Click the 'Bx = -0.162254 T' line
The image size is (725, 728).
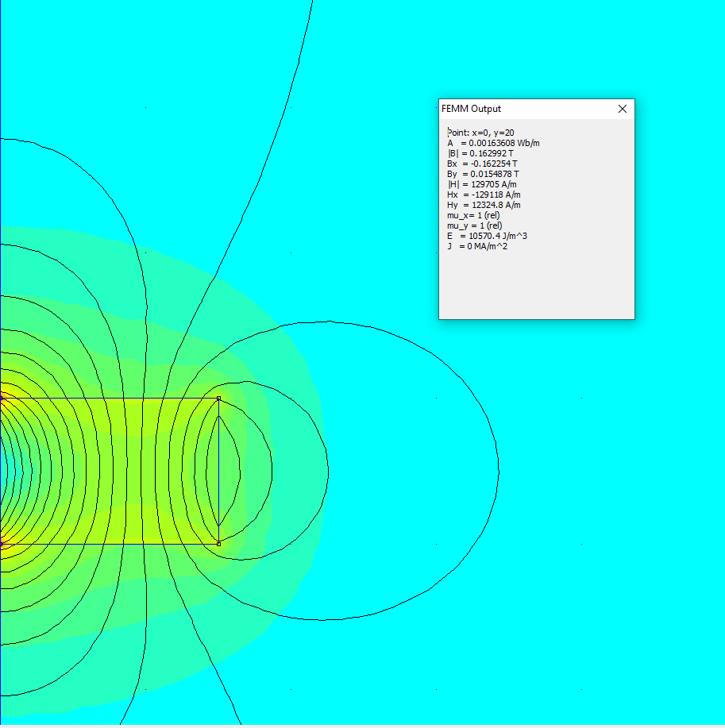click(x=482, y=164)
